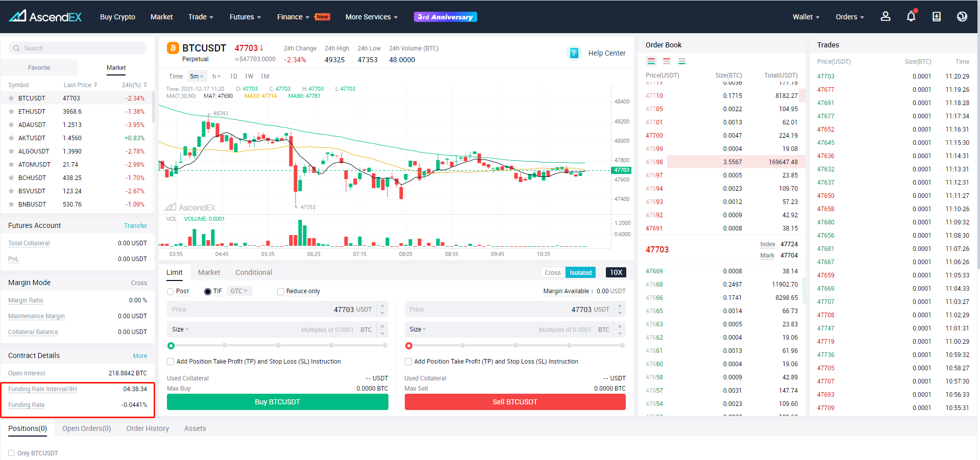Screen dimensions: 980x460
Task: Open Buy Crypto in the top navigation
Action: coord(117,17)
